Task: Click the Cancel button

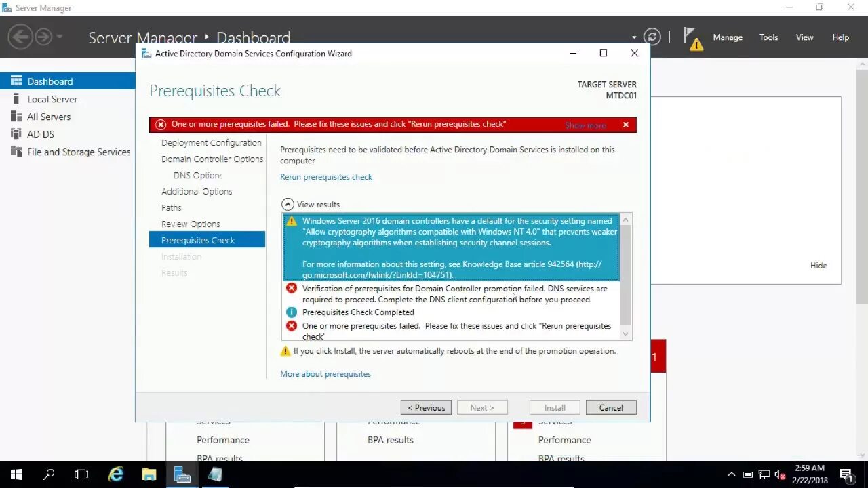Action: click(611, 407)
